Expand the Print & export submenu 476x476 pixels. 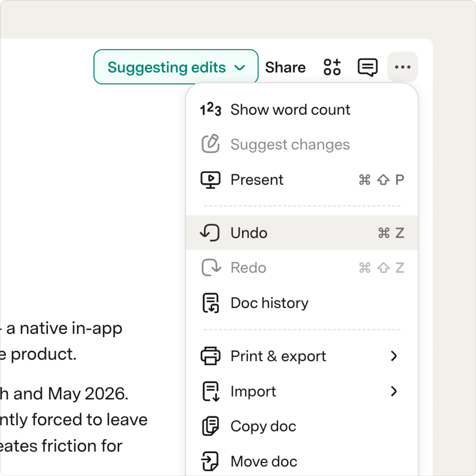pyautogui.click(x=302, y=356)
